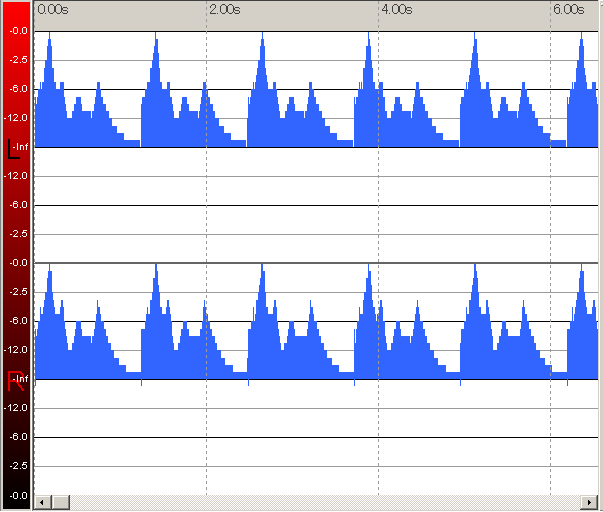Click the R right channel label

(14, 380)
